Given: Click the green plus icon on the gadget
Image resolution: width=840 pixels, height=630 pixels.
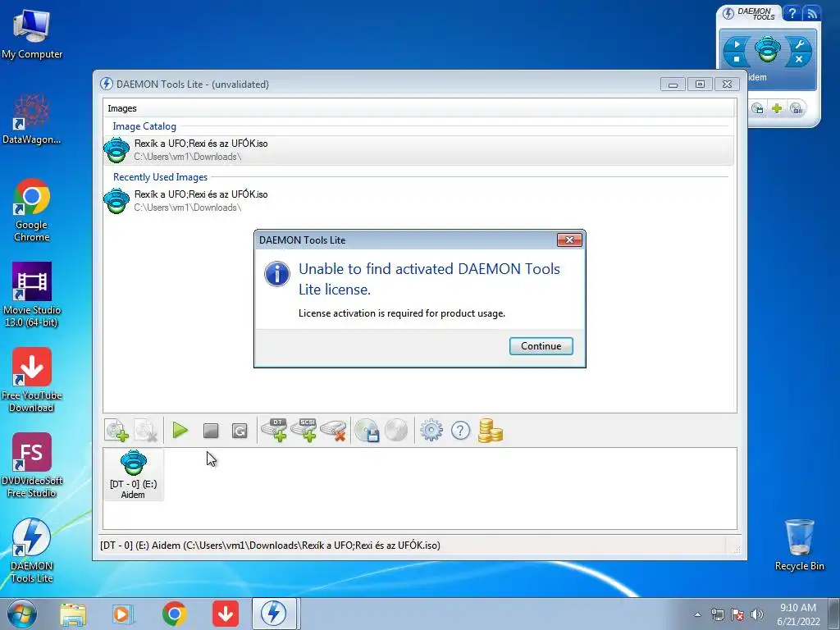Looking at the screenshot, I should tap(777, 109).
